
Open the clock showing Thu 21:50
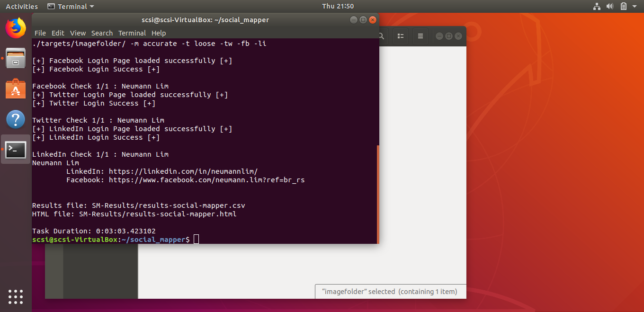click(x=338, y=7)
